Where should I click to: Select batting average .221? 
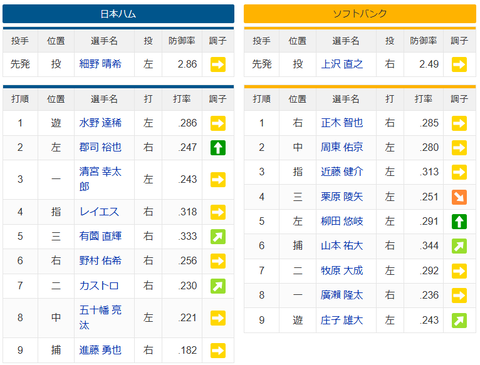188,318
